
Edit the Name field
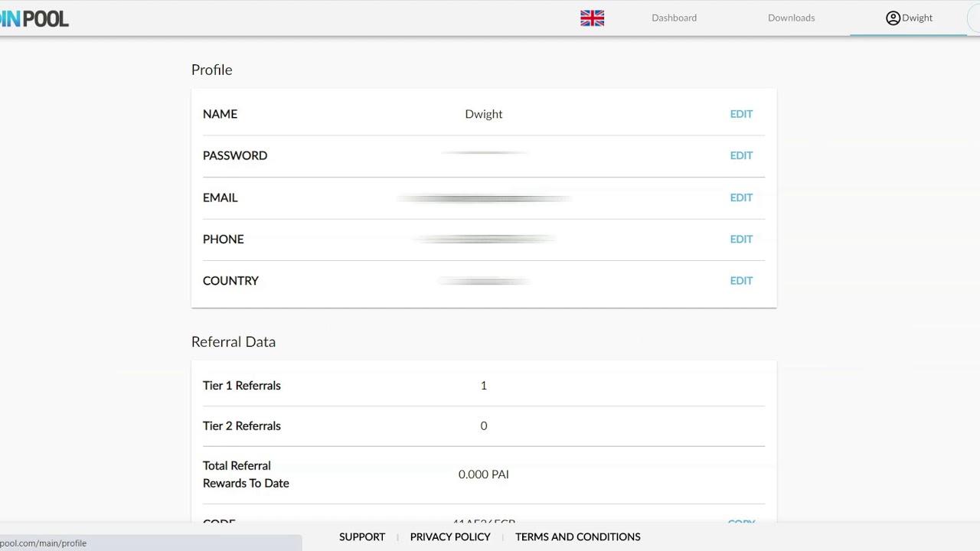(741, 114)
